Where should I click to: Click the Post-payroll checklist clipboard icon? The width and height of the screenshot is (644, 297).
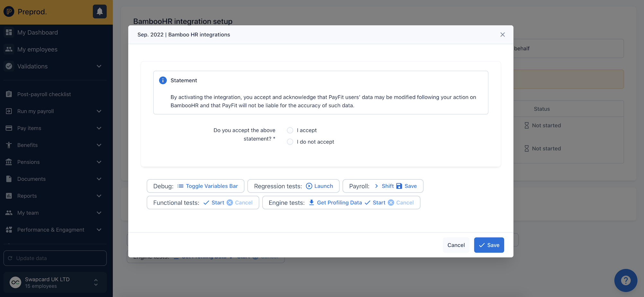pos(9,94)
